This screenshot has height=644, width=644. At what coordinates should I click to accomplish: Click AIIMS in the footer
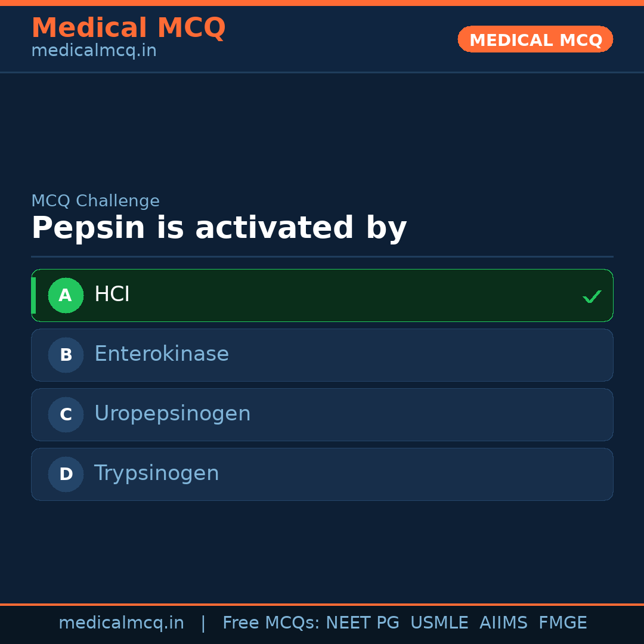point(503,623)
